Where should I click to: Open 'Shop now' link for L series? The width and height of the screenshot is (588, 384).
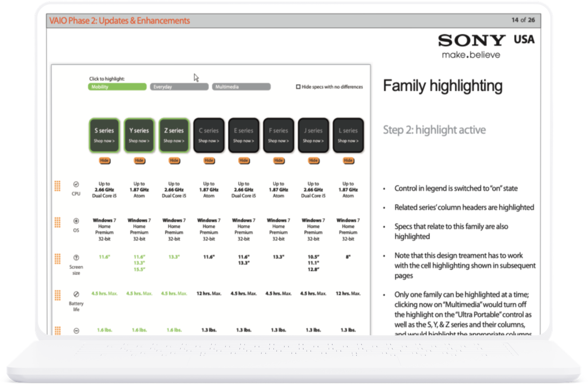point(348,141)
